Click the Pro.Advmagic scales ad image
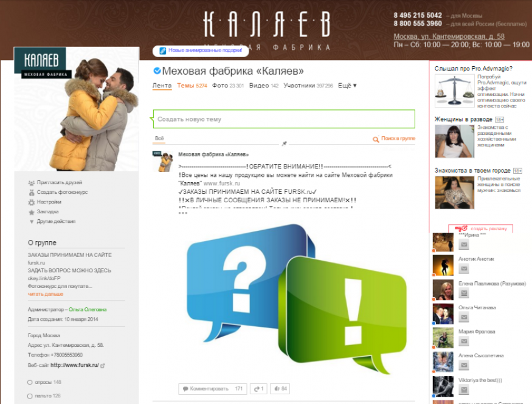 tap(454, 91)
